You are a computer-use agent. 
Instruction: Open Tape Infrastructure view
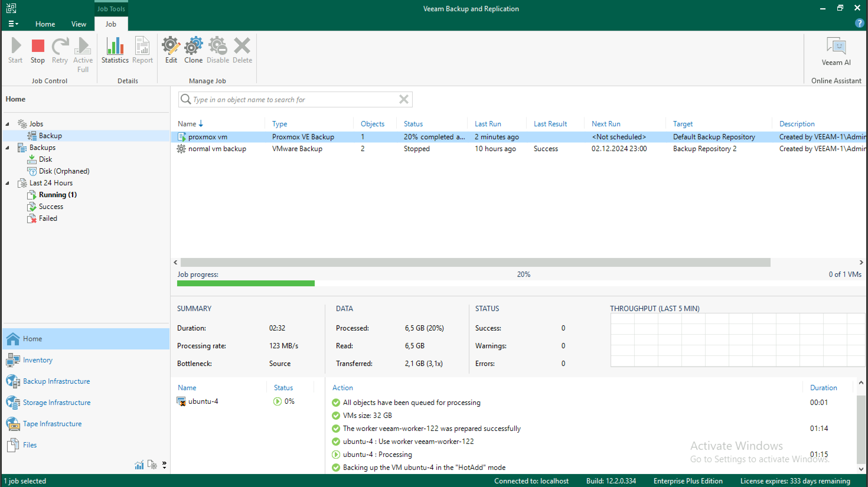[86, 424]
